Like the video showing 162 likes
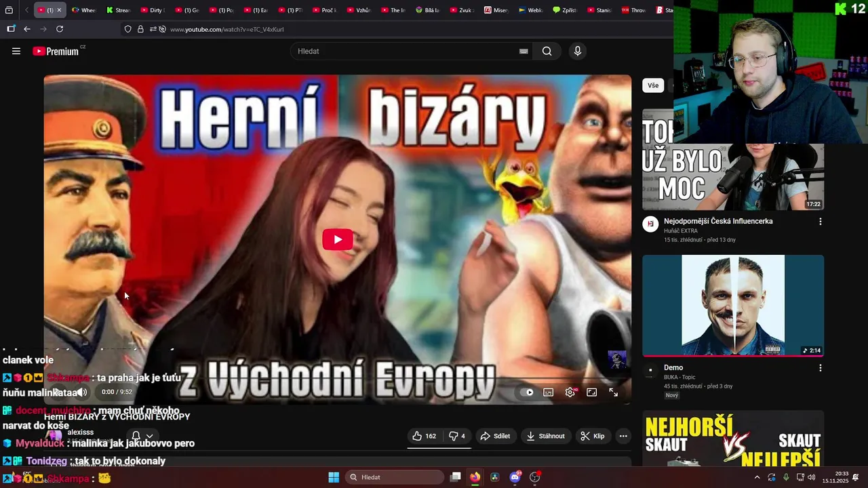Viewport: 868px width, 488px height. (425, 436)
